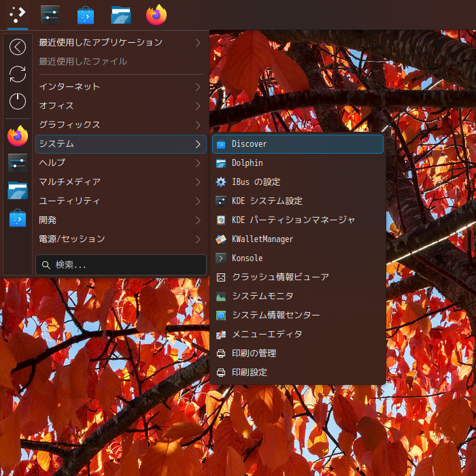Viewport: 476px width, 476px height.
Task: Select the システム menu category
Action: (x=121, y=144)
